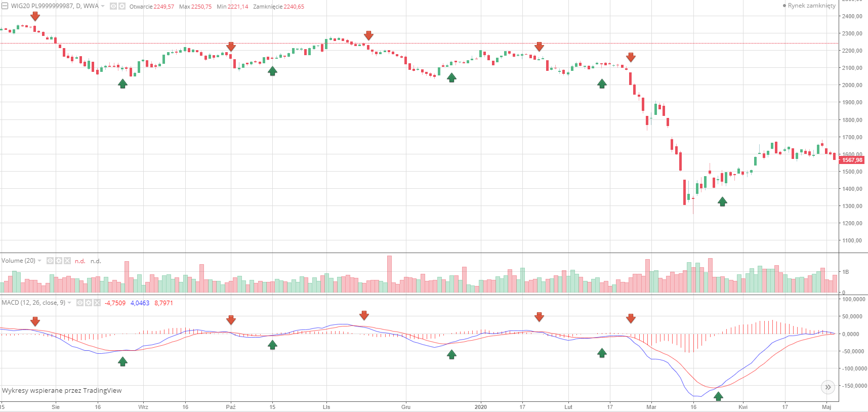Toggle visibility eye for the WIG20 series
Screen dimensions: 868x412
click(x=113, y=6)
